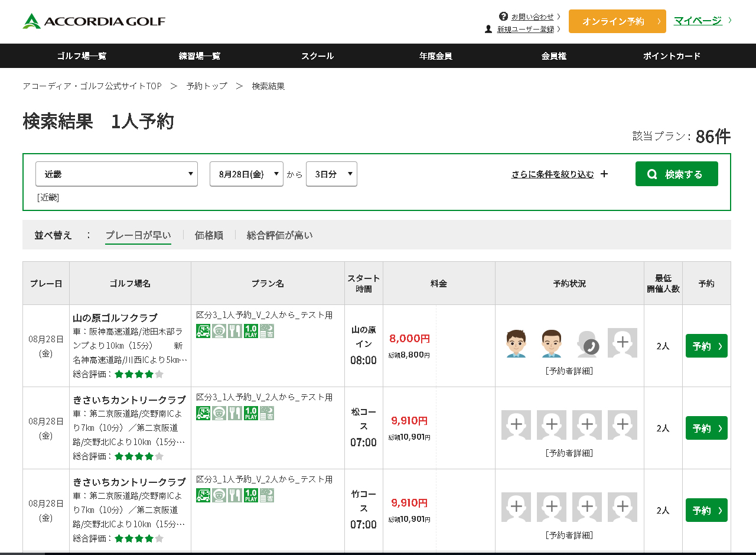Sort results by 価格順
The width and height of the screenshot is (756, 555).
[x=209, y=235]
